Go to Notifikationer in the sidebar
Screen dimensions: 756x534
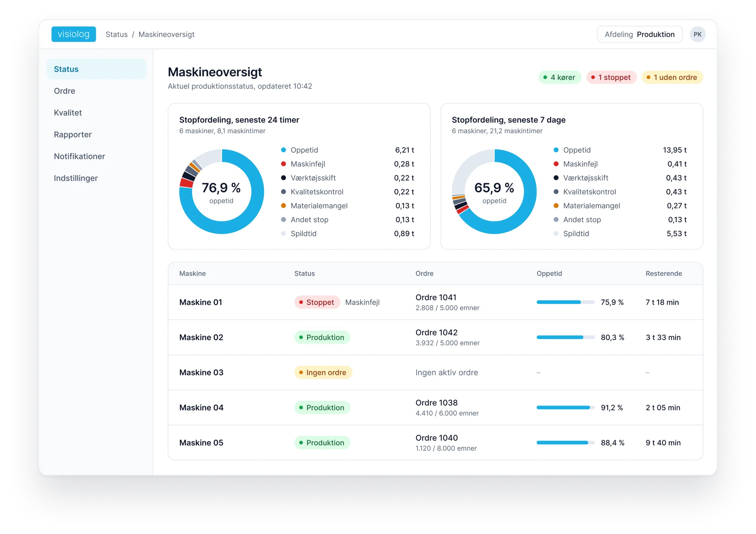point(96,157)
